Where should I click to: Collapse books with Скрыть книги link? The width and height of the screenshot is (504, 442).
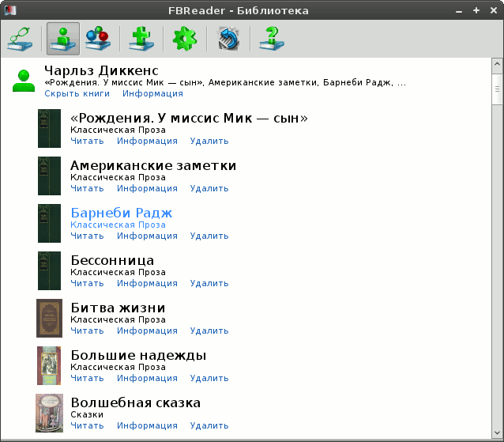pos(77,93)
